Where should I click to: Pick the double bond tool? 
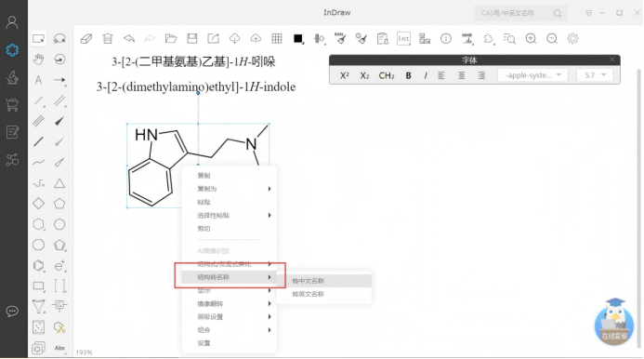[59, 100]
